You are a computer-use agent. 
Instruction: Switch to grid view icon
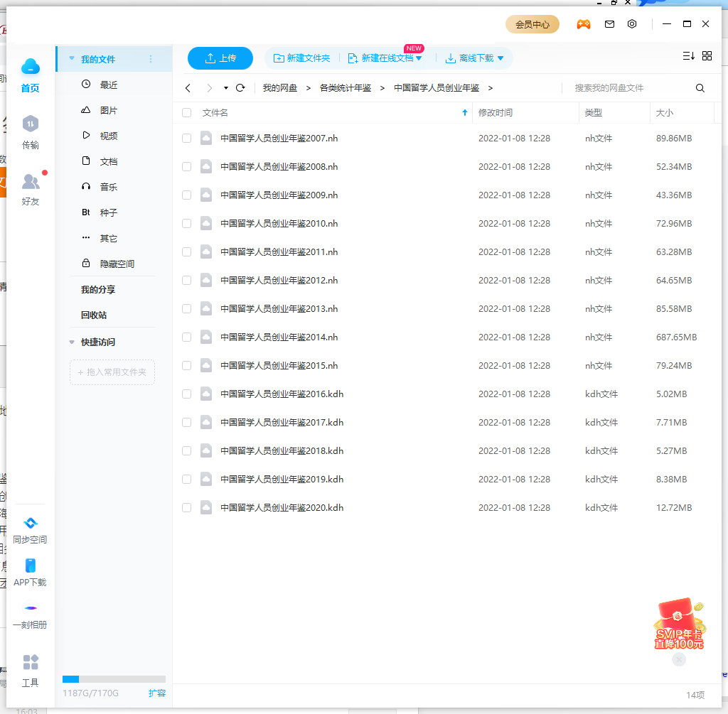(x=707, y=56)
